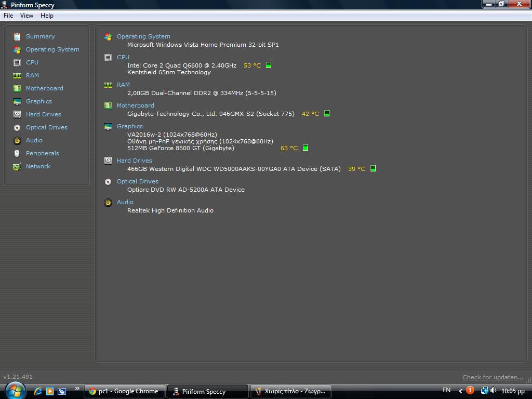Image resolution: width=532 pixels, height=399 pixels.
Task: Go to Hard Drives section via sidebar label
Action: [x=44, y=114]
